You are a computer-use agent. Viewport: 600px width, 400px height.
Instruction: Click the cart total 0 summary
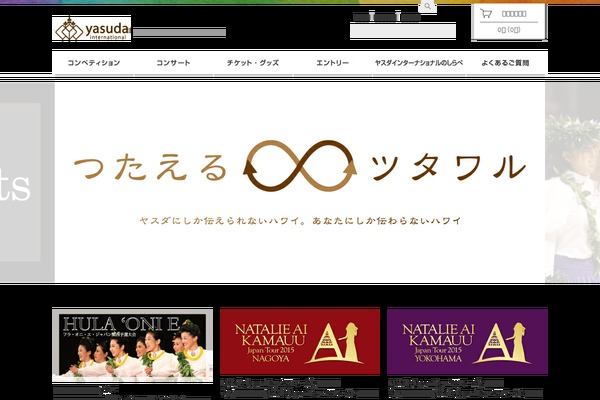[509, 29]
